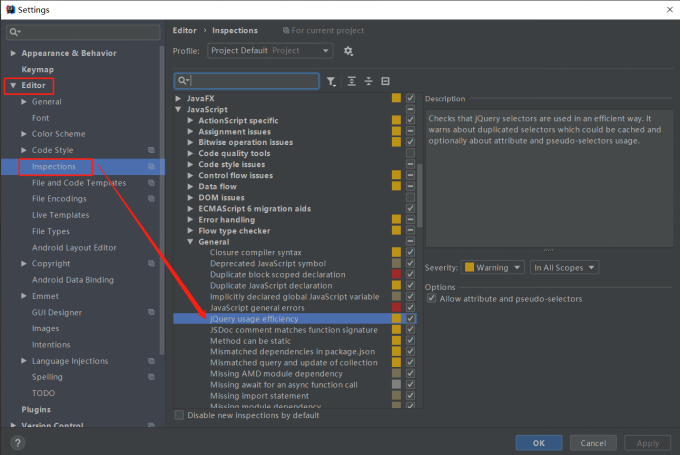Select Missing AMD module dependency inspection
This screenshot has height=455, width=681.
click(276, 374)
